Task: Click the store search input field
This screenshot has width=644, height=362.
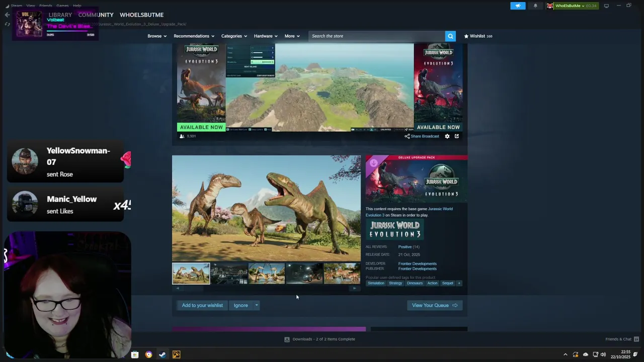Action: click(377, 36)
